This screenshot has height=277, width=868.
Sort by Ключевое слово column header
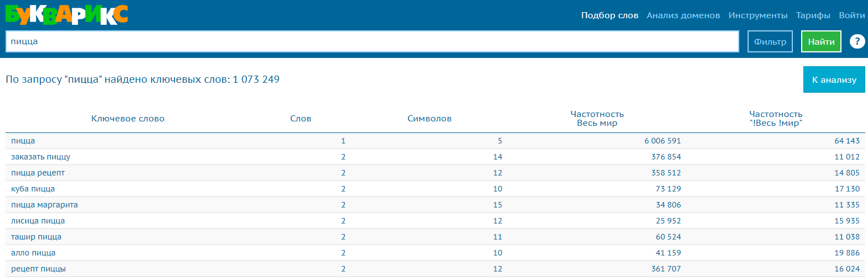[128, 119]
